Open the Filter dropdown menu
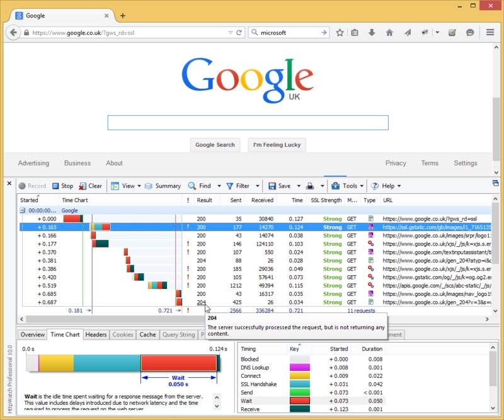504x420 pixels. coord(242,186)
